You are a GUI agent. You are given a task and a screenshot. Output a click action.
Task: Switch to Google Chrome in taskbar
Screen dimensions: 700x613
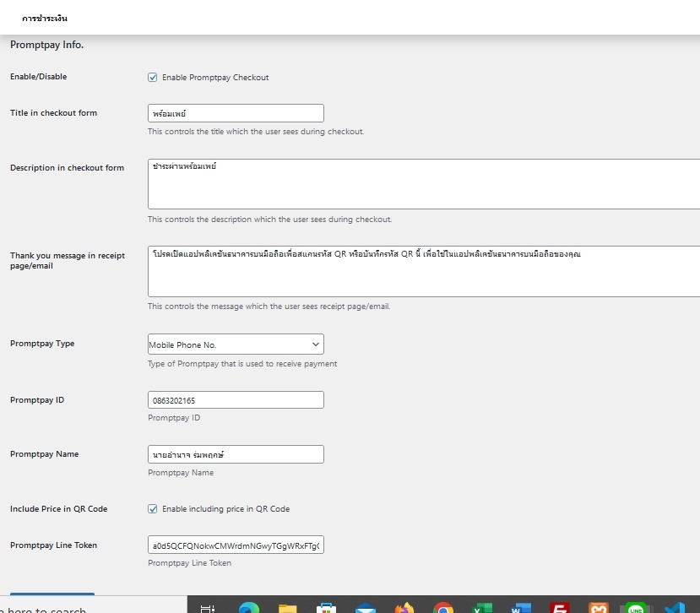click(443, 607)
